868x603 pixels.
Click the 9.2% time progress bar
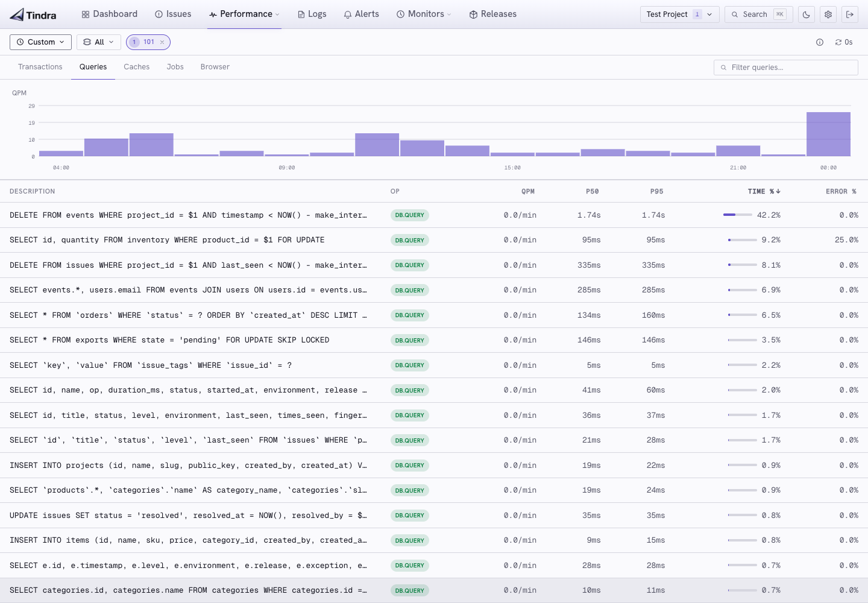pos(743,240)
